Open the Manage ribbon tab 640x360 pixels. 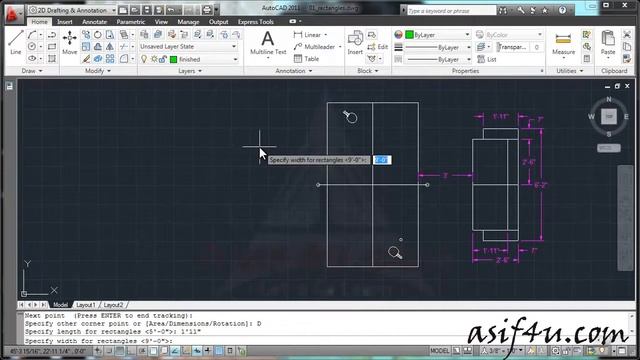[188, 22]
